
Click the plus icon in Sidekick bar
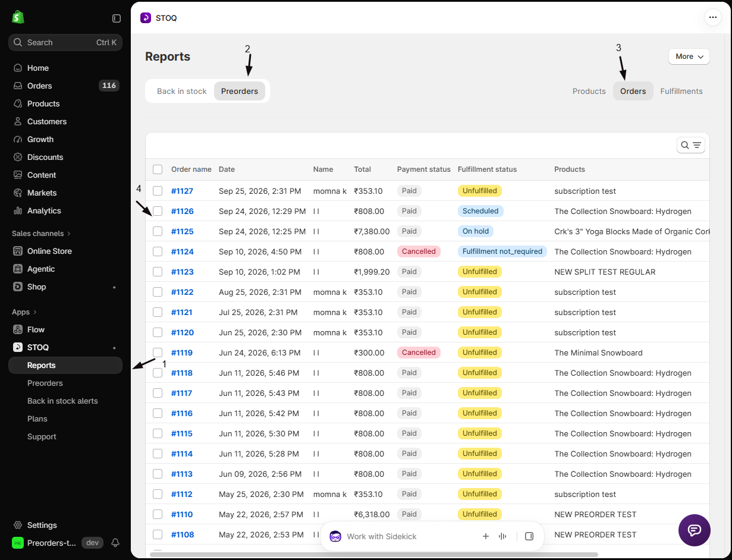point(485,536)
